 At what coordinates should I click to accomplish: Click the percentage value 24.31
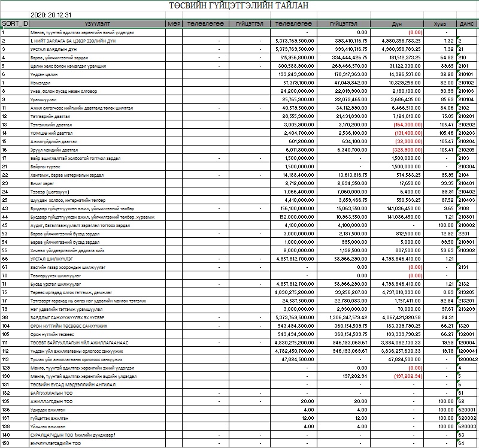point(447,317)
